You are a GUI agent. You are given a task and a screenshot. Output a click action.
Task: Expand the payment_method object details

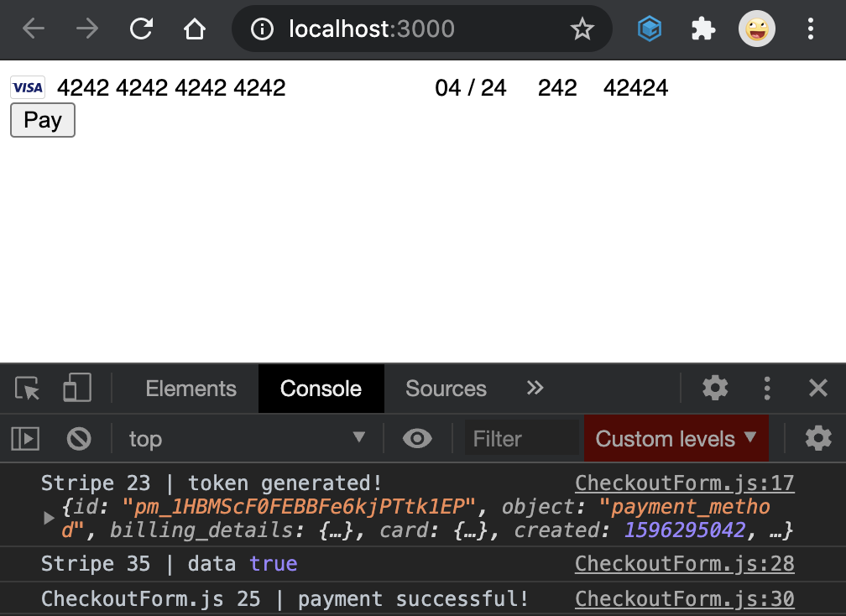[x=49, y=518]
